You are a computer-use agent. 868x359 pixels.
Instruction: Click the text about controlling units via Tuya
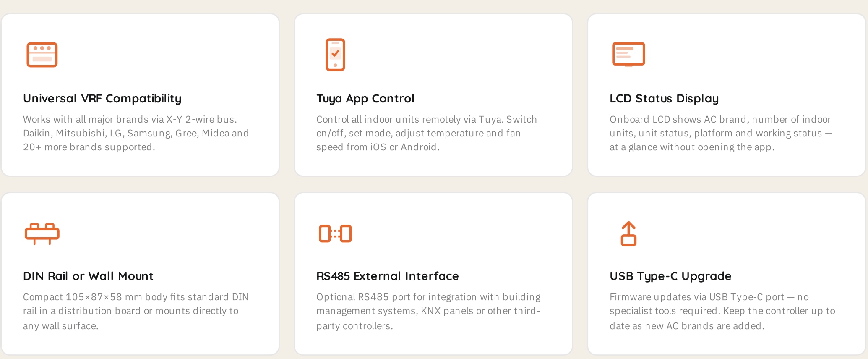click(427, 133)
